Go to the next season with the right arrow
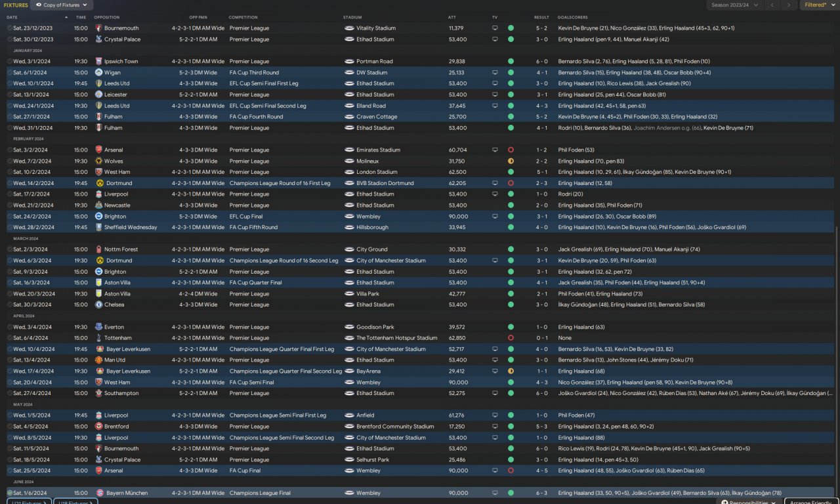The height and width of the screenshot is (504, 840). 789,5
